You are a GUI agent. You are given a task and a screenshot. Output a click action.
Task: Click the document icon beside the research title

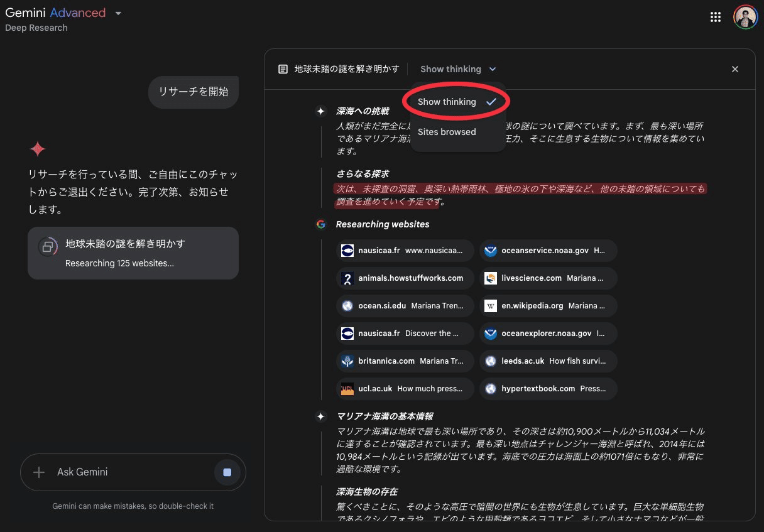(283, 69)
